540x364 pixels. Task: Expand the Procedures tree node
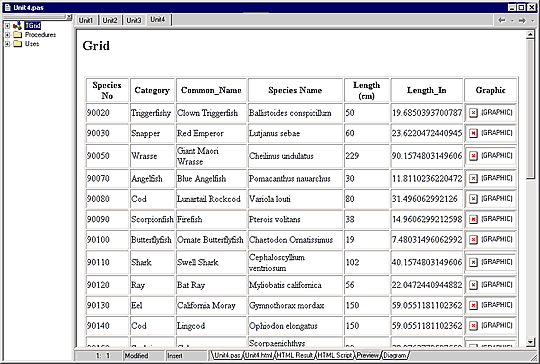[x=7, y=35]
